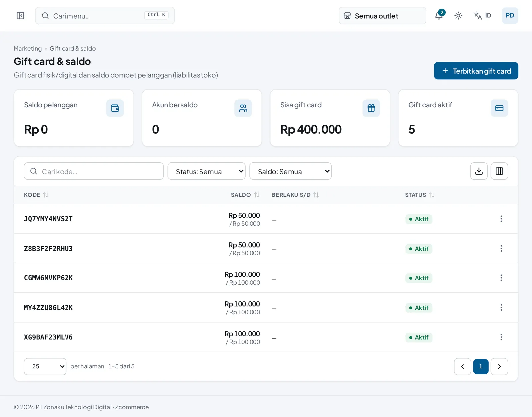Change rows per page from 25
The height and width of the screenshot is (417, 532).
tap(45, 366)
